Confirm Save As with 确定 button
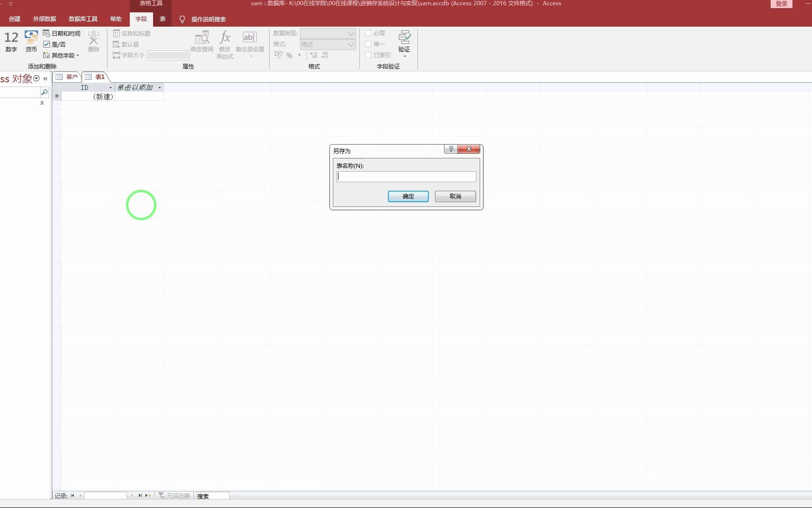This screenshot has width=812, height=508. click(408, 196)
